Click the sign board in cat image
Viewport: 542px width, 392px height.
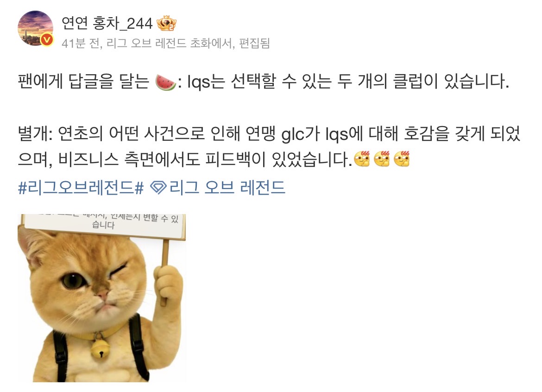103,225
